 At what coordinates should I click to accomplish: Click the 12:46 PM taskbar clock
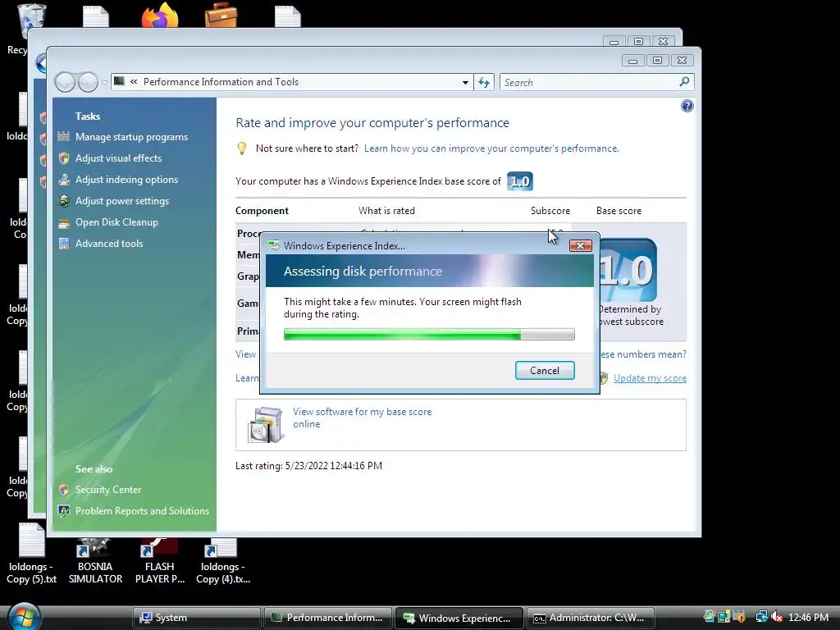pyautogui.click(x=808, y=617)
